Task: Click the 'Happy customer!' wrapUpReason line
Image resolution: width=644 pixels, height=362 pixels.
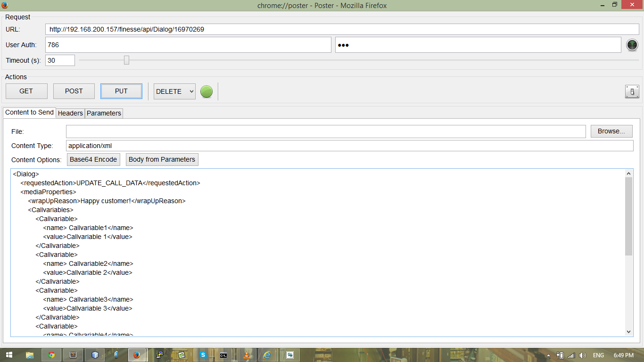Action: [x=107, y=201]
